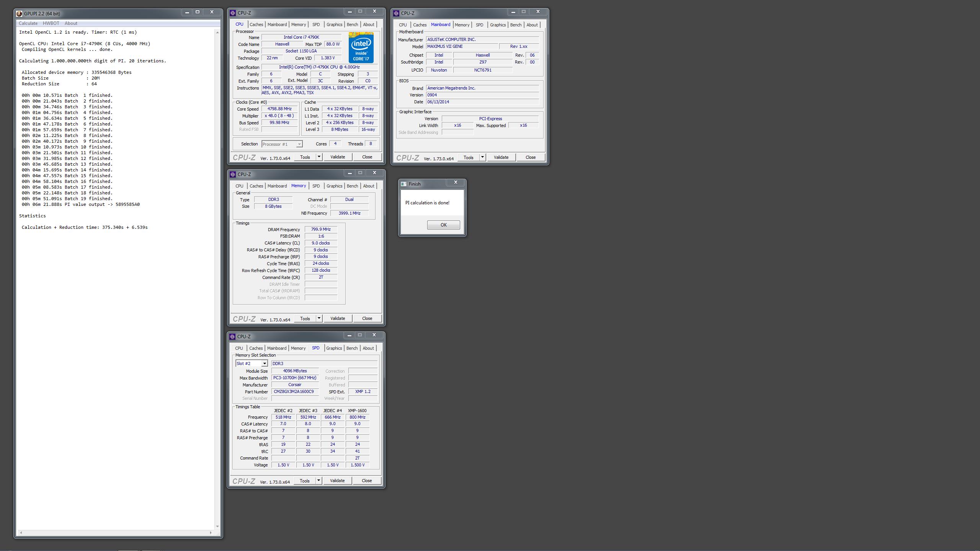
Task: Click the Core Speed value 4798.88 MHz
Action: [x=279, y=109]
